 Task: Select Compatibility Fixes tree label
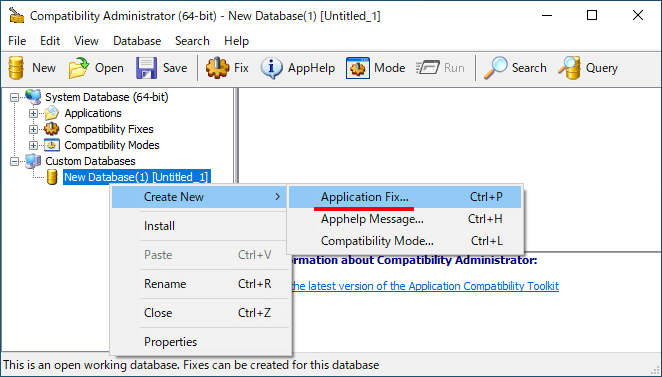[x=109, y=129]
